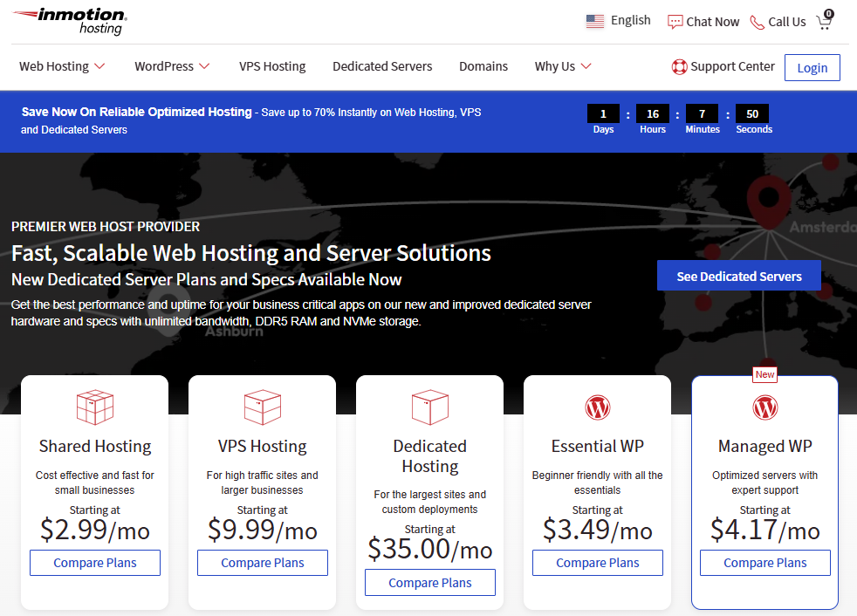Click the US flag language icon

[x=594, y=21]
